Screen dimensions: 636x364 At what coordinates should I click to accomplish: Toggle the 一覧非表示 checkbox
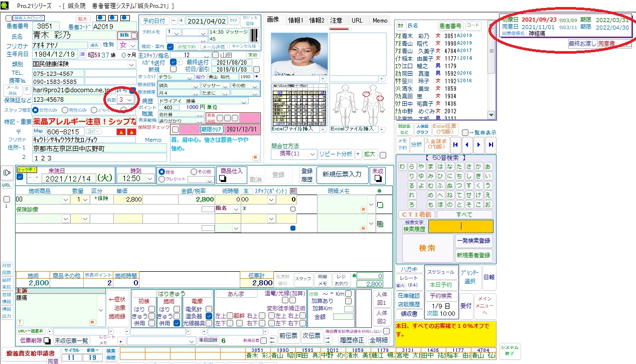(464, 132)
